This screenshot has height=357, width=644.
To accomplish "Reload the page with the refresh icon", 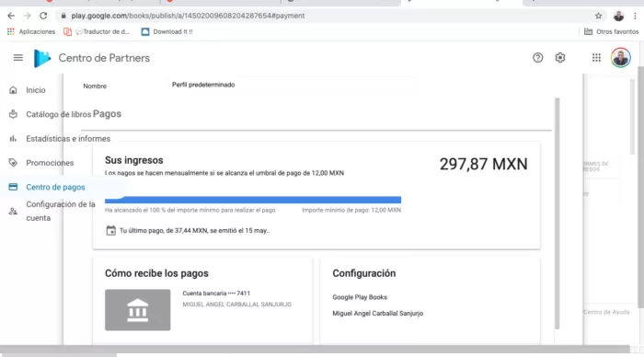I will 43,16.
